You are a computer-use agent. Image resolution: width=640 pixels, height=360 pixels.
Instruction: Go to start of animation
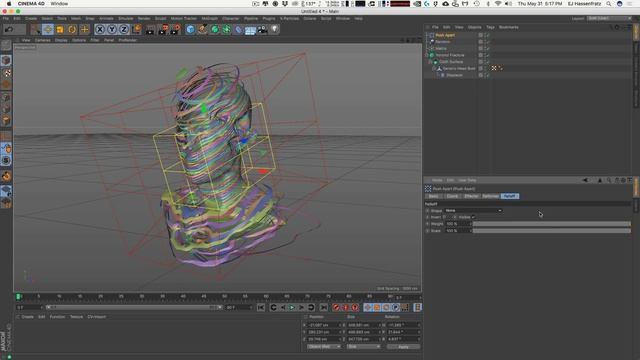[x=261, y=307]
